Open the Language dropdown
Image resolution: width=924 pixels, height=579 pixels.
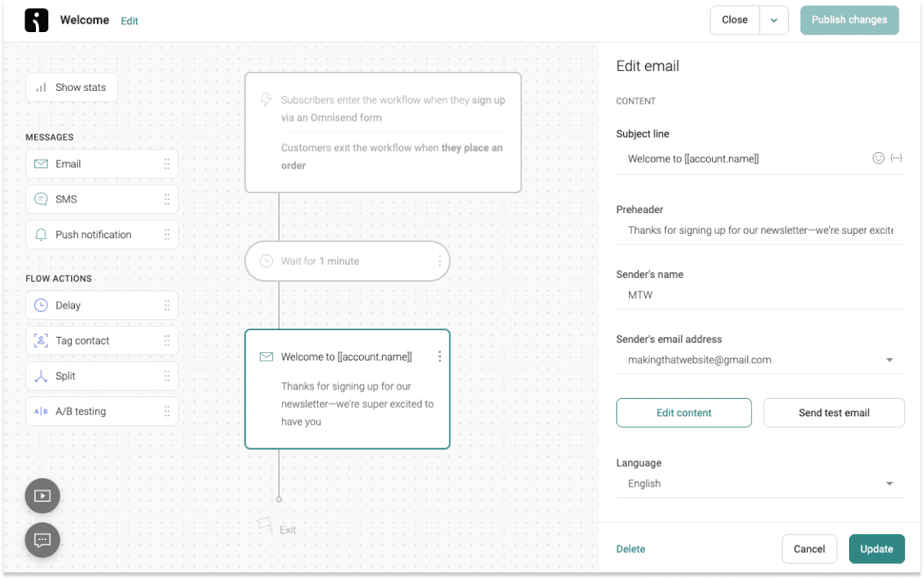[889, 483]
